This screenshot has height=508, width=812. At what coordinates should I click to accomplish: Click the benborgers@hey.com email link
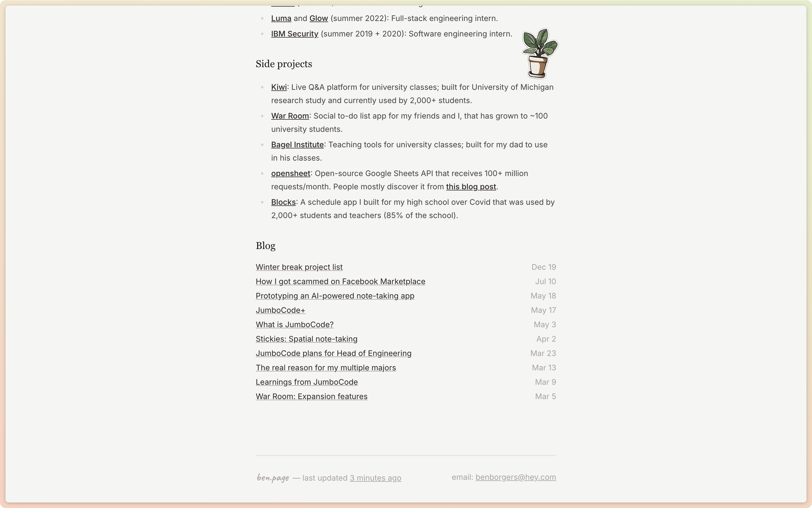(x=515, y=477)
